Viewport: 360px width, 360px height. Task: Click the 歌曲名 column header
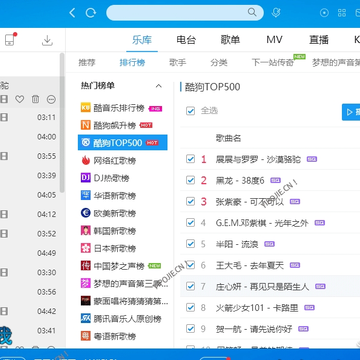tap(228, 138)
